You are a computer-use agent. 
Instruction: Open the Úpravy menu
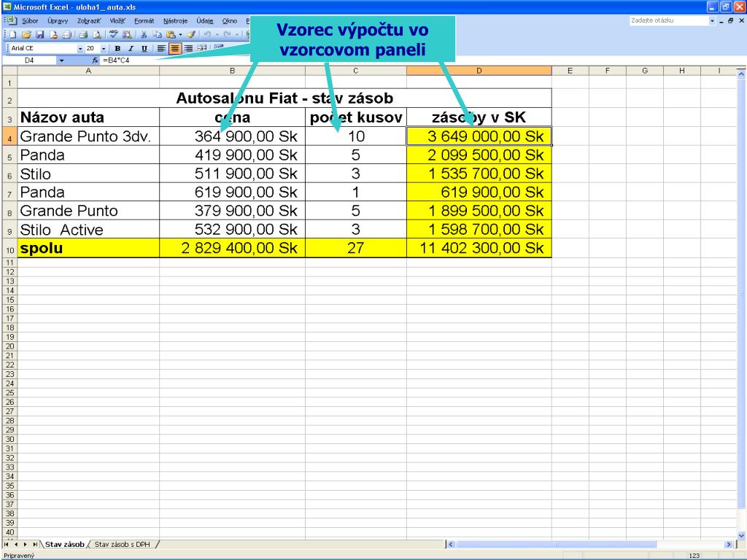58,21
